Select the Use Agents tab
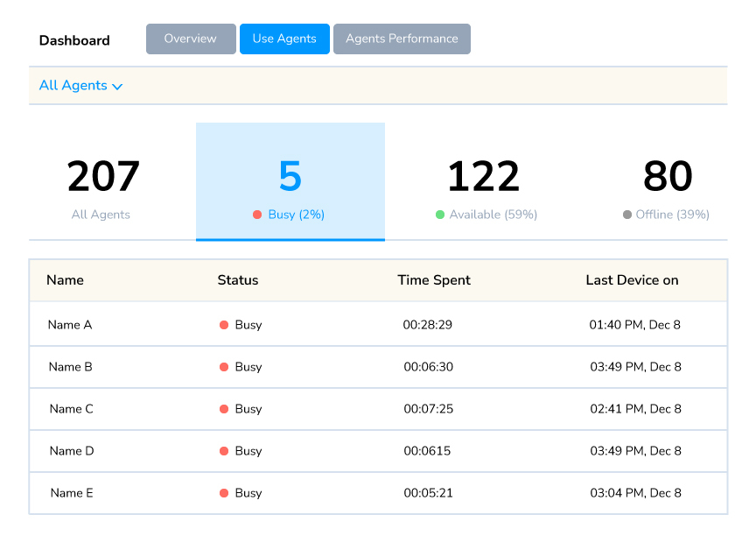 tap(284, 39)
